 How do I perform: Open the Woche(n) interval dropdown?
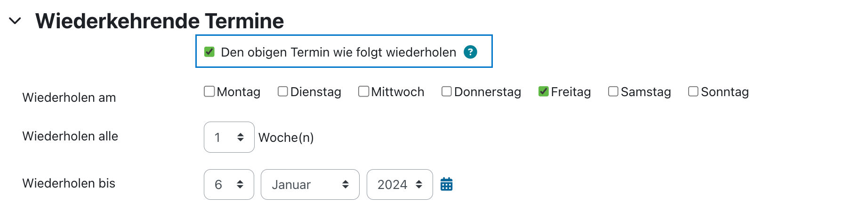pos(229,137)
